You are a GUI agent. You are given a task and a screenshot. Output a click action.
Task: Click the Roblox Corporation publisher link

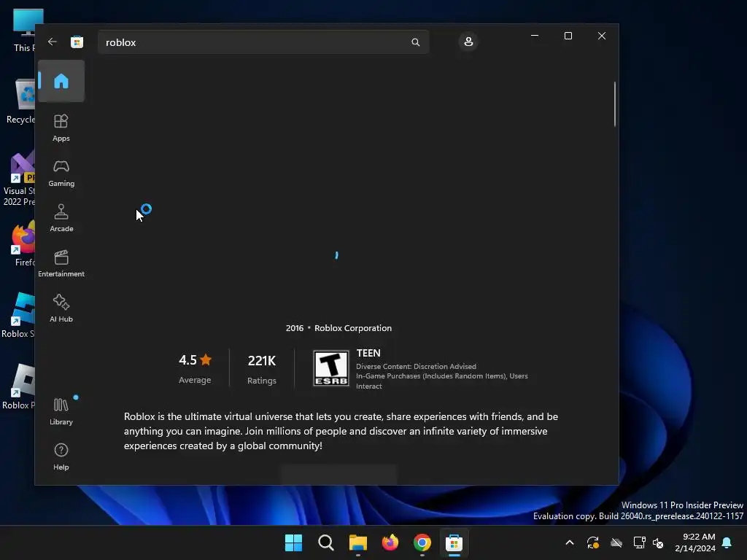click(353, 328)
